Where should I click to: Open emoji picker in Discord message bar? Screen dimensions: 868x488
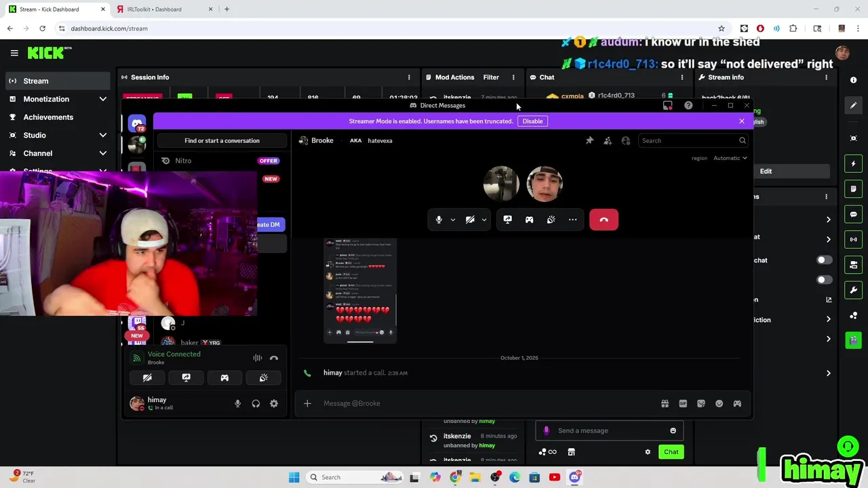click(x=719, y=403)
